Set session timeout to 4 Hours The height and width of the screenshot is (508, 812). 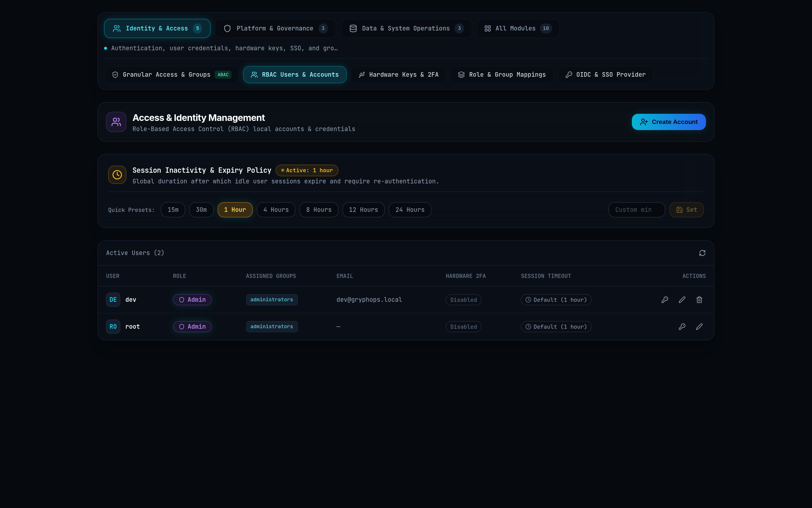pos(276,210)
